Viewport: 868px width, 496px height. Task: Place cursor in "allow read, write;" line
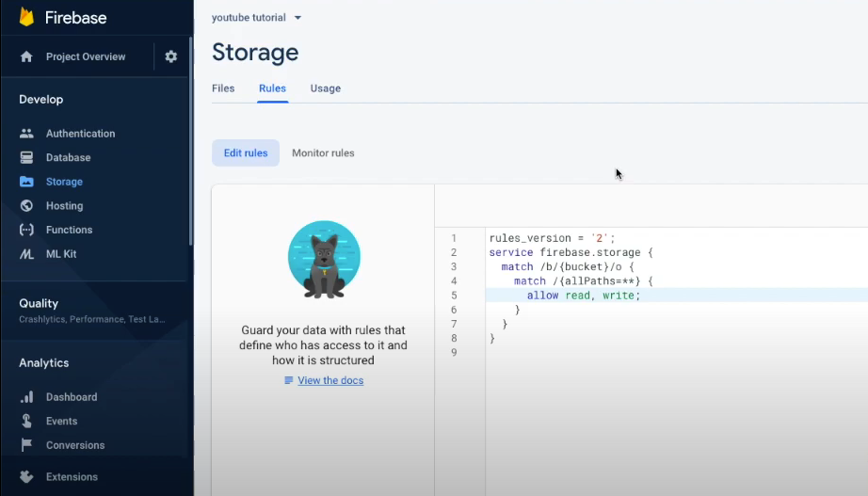click(x=584, y=296)
